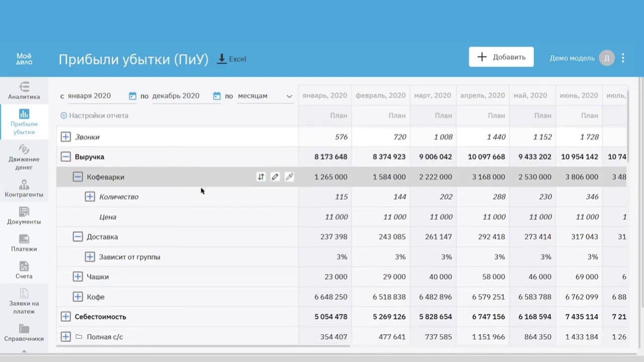Viewport: 644px width, 362px height.
Task: Edit the end date field декабрь 2020
Action: [x=181, y=96]
